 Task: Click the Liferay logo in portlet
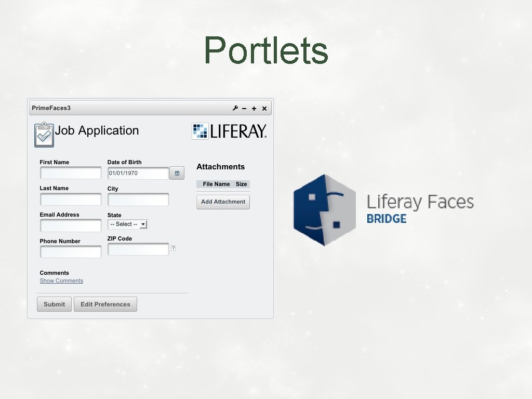point(229,131)
